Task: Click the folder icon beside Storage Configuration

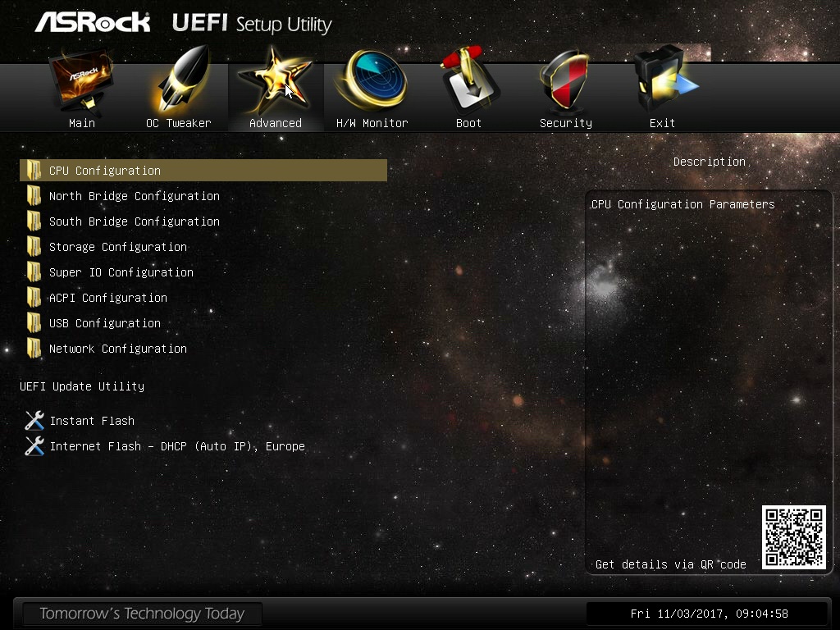Action: pos(34,247)
